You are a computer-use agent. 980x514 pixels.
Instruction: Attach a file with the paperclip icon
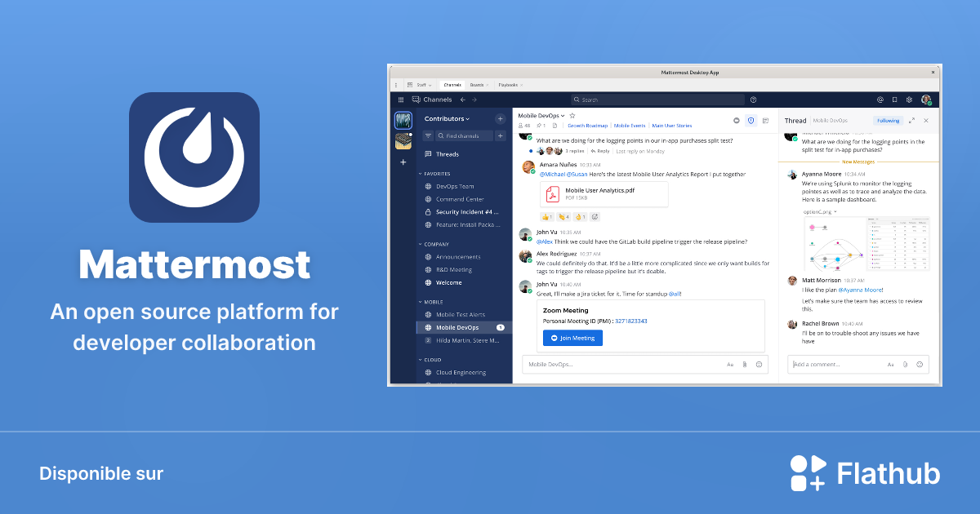coord(745,365)
